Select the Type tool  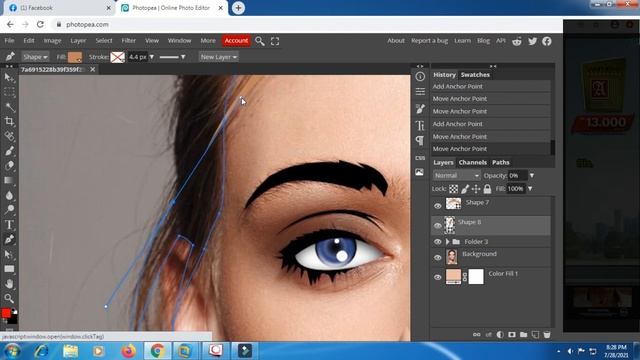coord(9,224)
